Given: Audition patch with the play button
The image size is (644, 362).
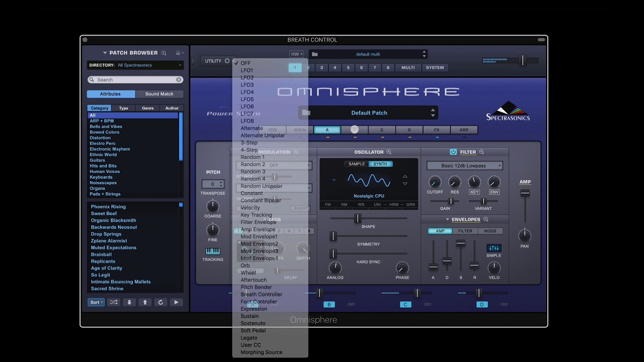Looking at the screenshot, I should point(176,302).
